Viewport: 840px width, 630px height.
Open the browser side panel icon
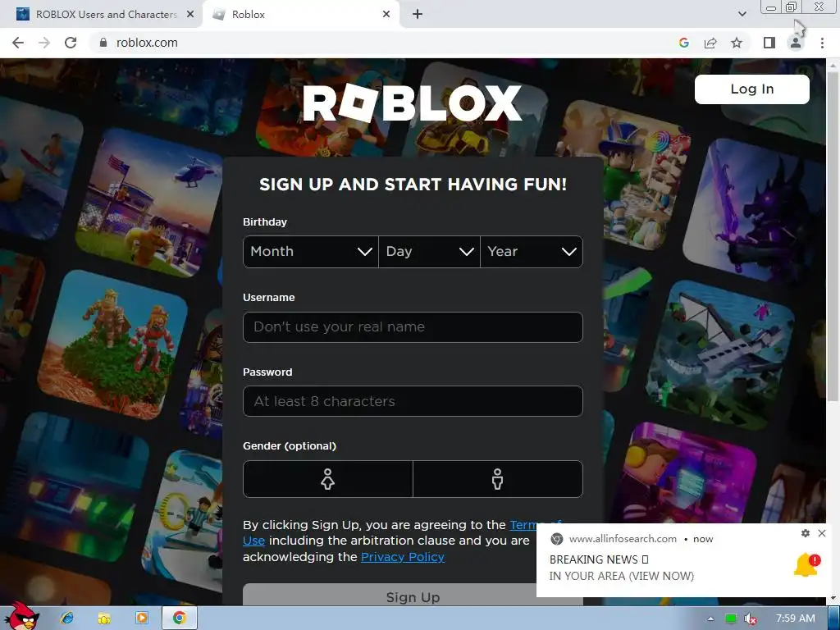click(769, 43)
